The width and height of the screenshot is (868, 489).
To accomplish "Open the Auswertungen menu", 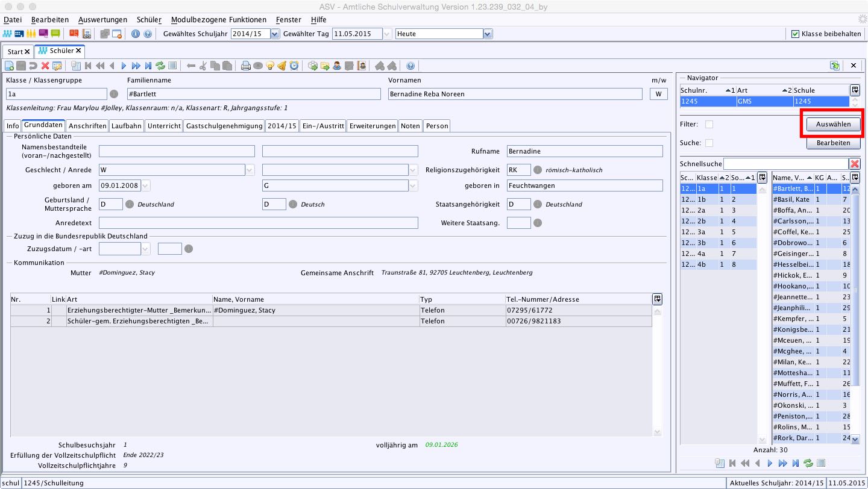I will 102,19.
